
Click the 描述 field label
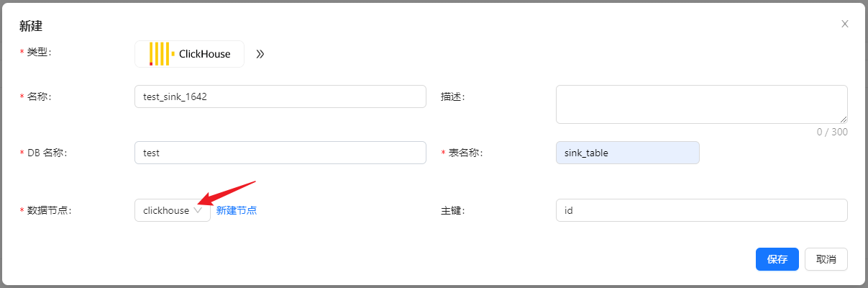(x=453, y=96)
